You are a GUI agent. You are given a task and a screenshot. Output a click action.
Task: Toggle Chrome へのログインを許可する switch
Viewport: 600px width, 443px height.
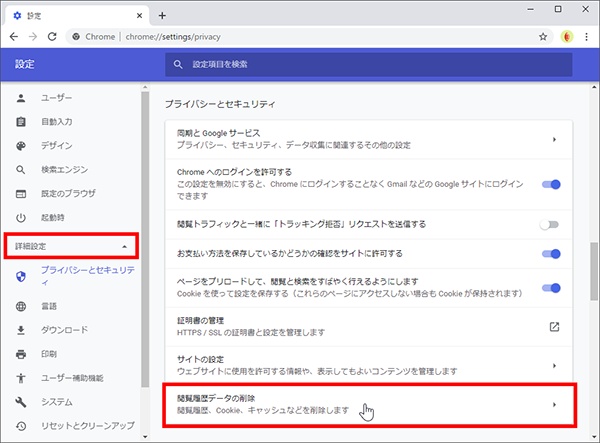551,184
